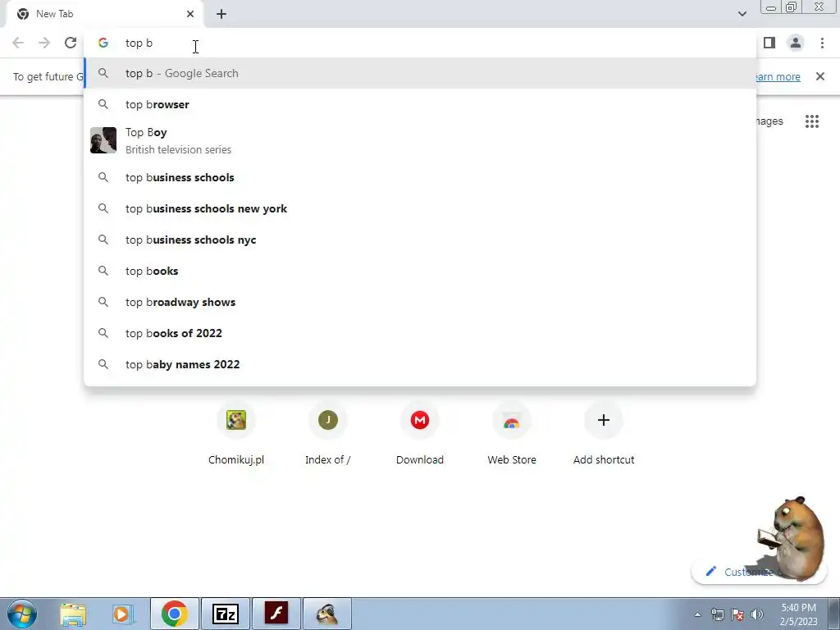Screen dimensions: 840x630
Task: Open the 'Index of /' shortcut
Action: (328, 435)
